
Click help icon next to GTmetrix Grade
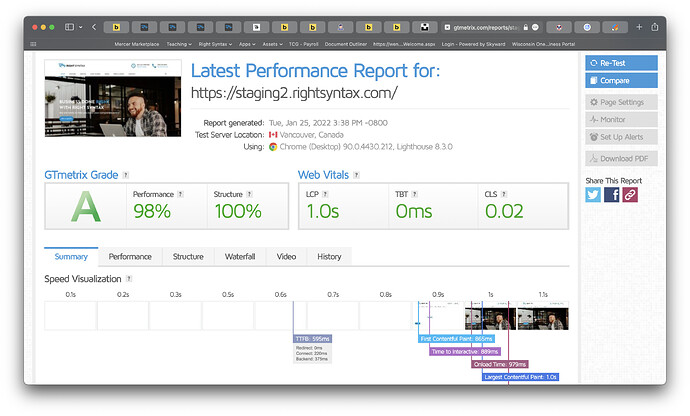(x=126, y=175)
